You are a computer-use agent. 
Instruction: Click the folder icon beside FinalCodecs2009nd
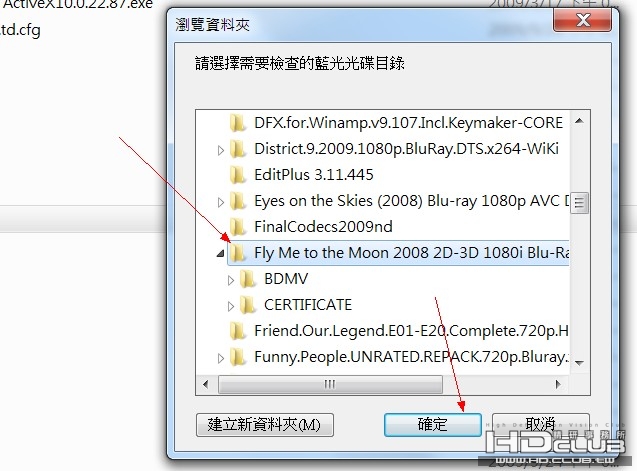[x=237, y=227]
